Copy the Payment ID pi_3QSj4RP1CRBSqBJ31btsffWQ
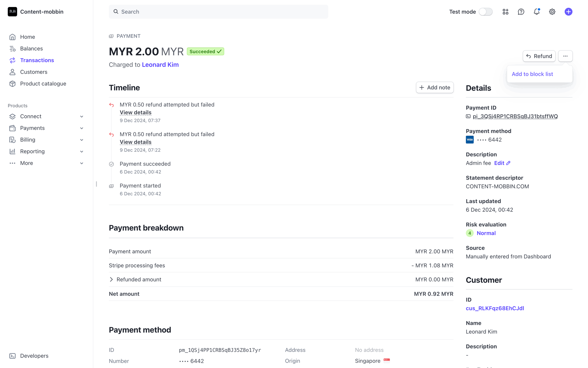 coord(515,116)
